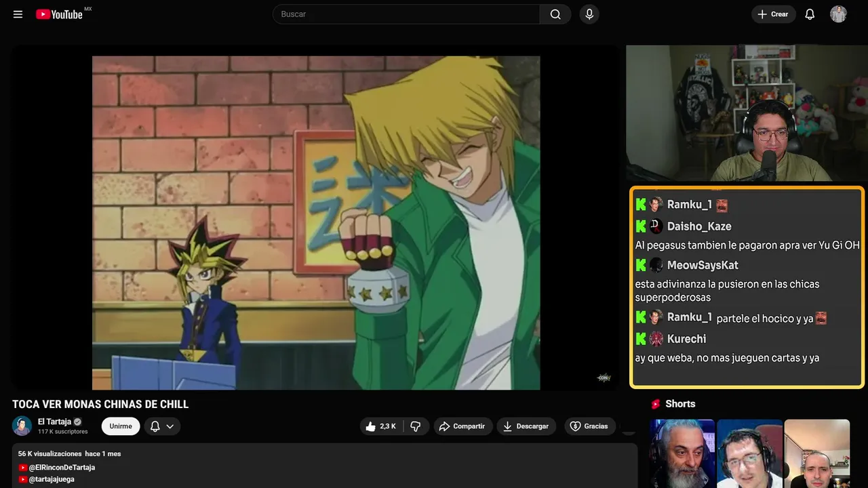Open the @tartajajuega link
868x488 pixels.
[51, 479]
